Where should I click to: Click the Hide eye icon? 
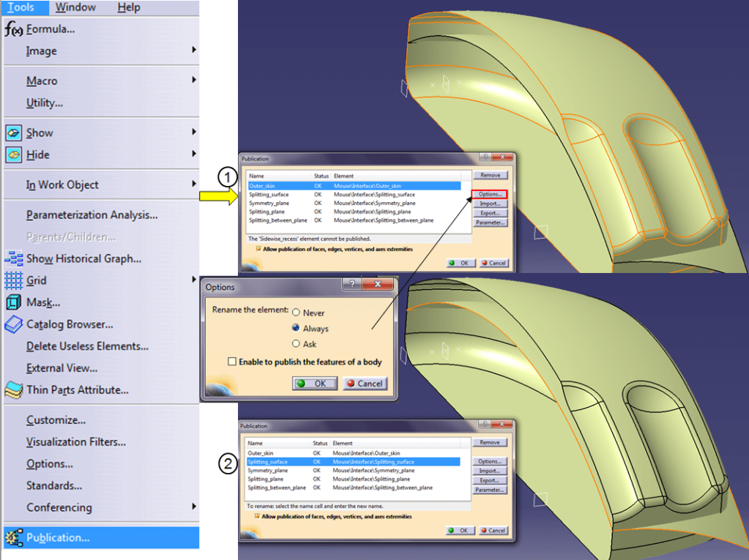(14, 155)
